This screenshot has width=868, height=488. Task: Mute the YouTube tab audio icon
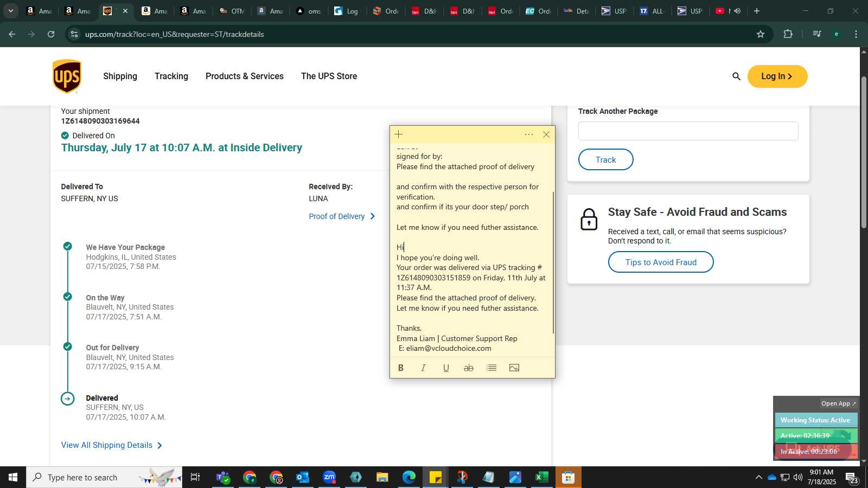[737, 11]
